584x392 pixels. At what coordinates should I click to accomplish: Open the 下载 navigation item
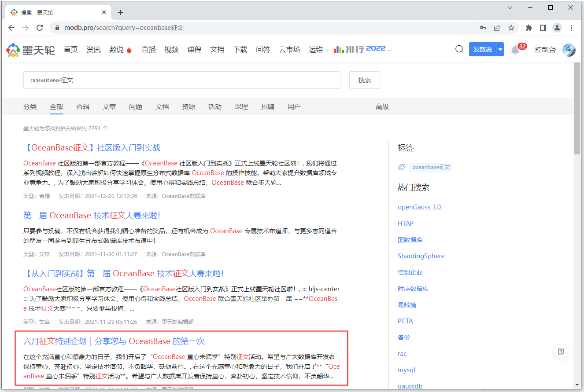[240, 50]
